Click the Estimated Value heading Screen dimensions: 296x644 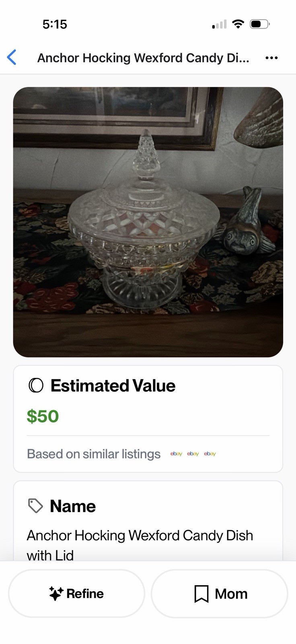coord(113,386)
